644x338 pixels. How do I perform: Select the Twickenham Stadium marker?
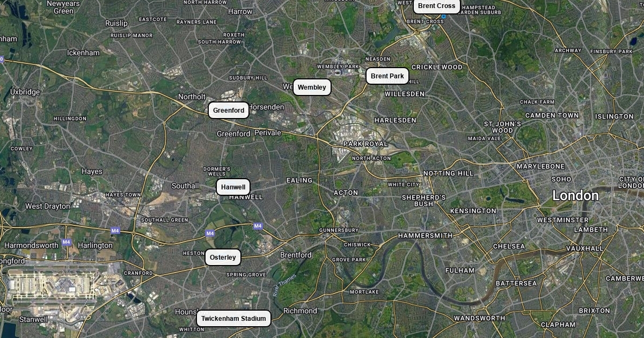pos(233,319)
